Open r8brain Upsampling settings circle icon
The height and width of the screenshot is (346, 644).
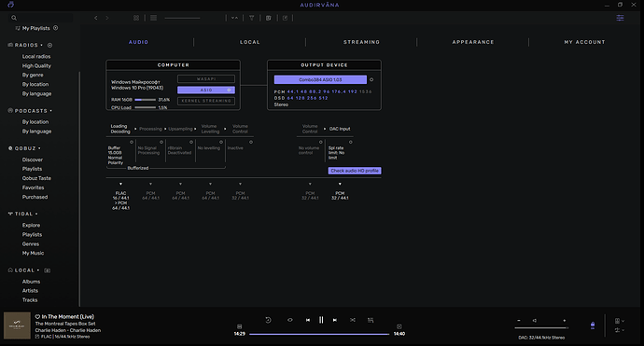point(191,142)
